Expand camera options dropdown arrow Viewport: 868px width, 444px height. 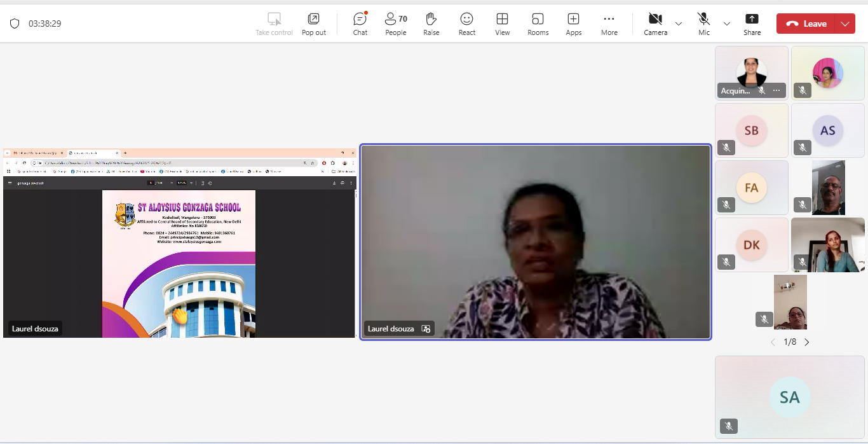pyautogui.click(x=679, y=24)
